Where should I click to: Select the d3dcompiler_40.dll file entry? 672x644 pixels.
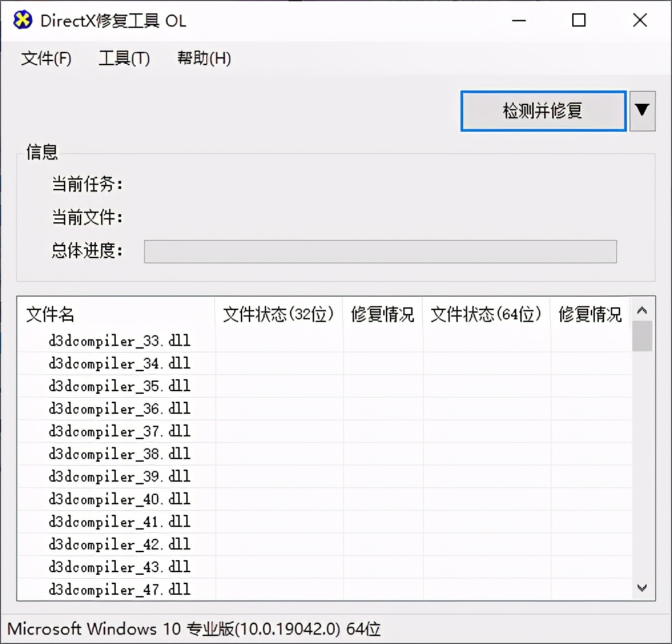[x=120, y=499]
